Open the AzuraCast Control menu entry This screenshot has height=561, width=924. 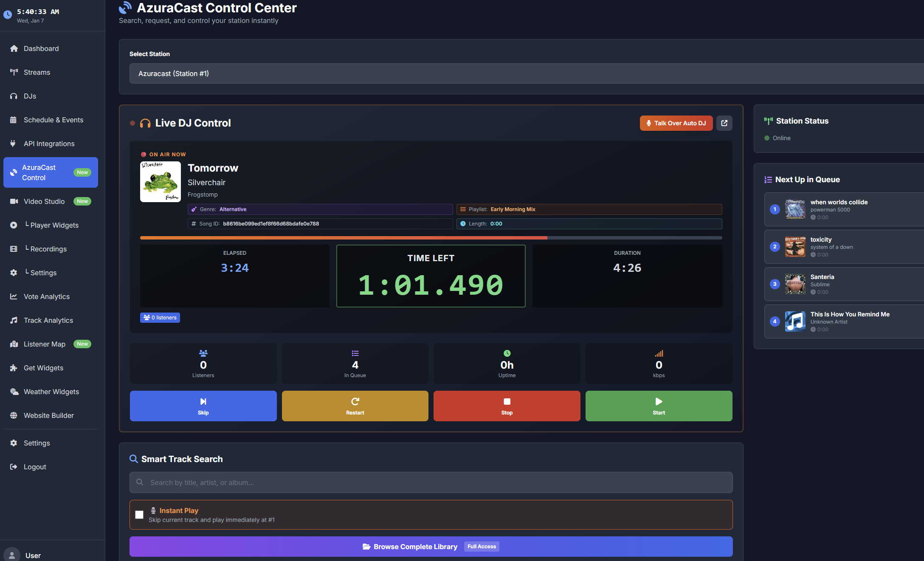tap(51, 172)
